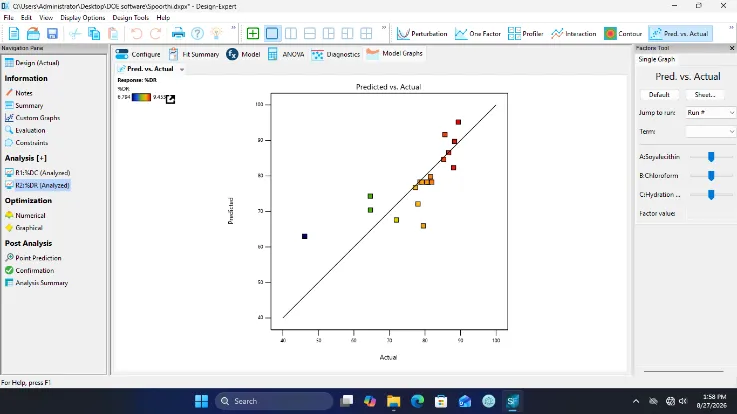Open Point Prediction
Screen dimensions: 737x414
33,258
